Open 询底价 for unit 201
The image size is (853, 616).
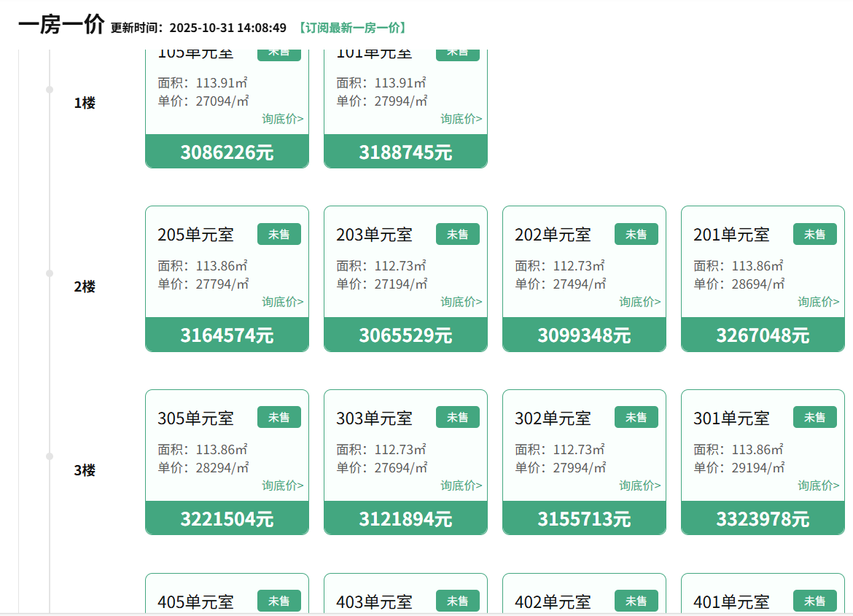tap(819, 302)
